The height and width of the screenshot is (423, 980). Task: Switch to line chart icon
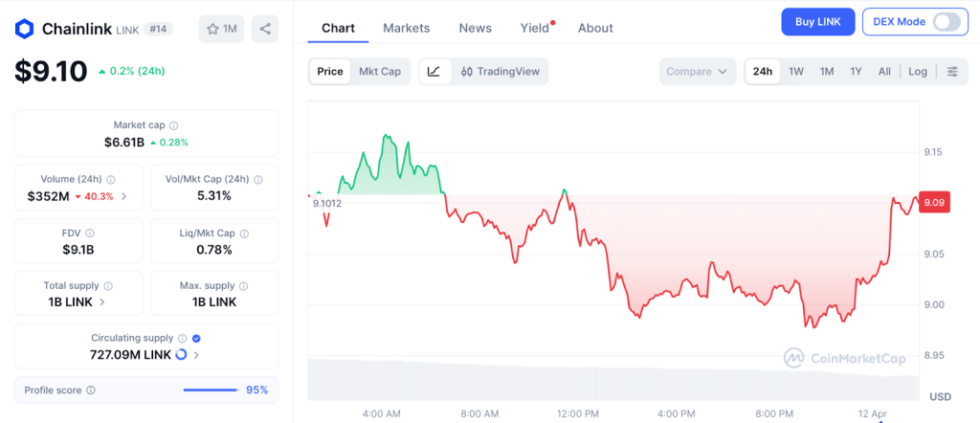(x=434, y=72)
